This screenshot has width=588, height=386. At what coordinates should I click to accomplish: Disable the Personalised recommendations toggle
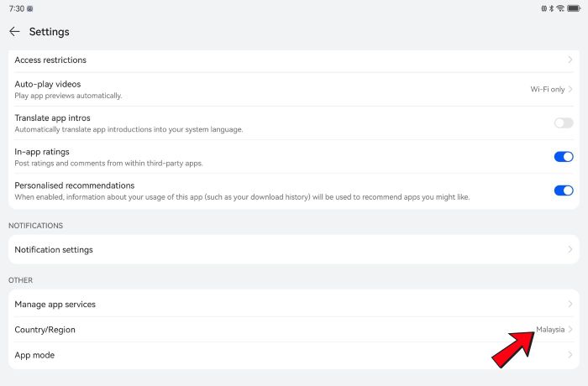[x=564, y=190]
